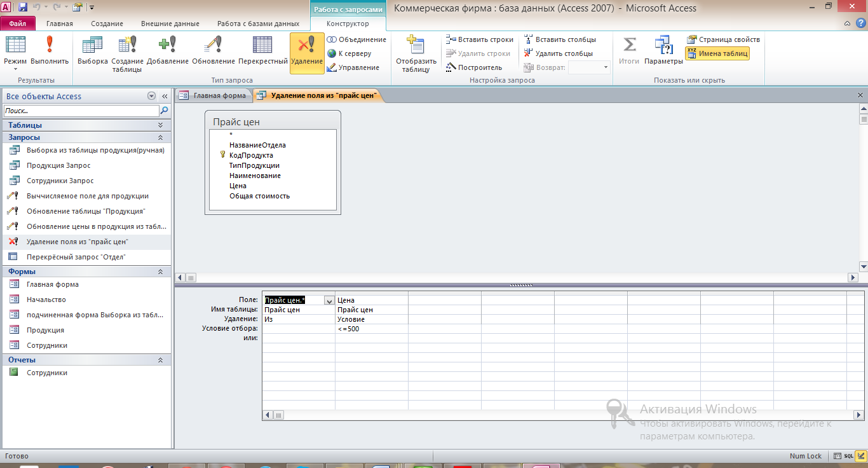
Task: Open query Параметры
Action: click(663, 51)
